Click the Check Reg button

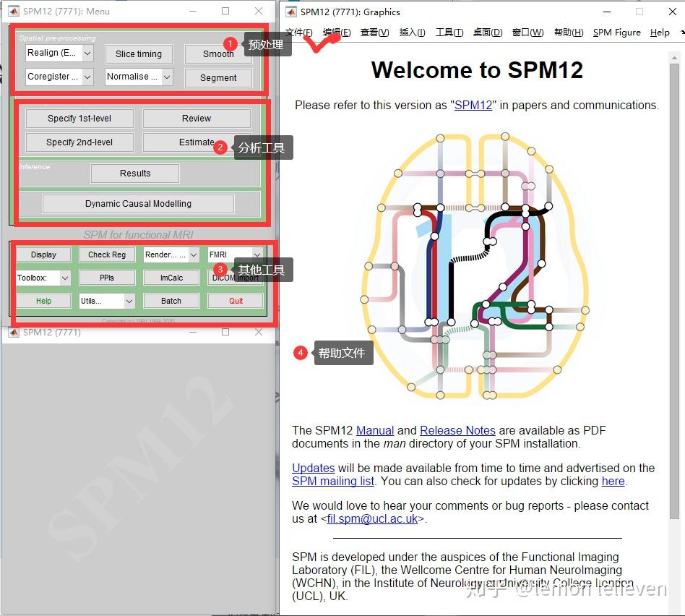tap(107, 254)
